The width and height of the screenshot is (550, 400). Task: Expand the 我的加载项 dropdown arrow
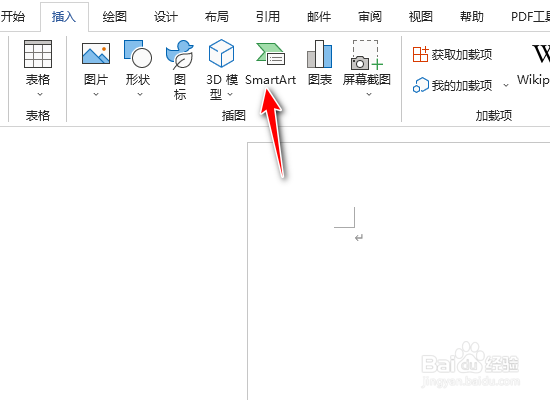[x=506, y=85]
